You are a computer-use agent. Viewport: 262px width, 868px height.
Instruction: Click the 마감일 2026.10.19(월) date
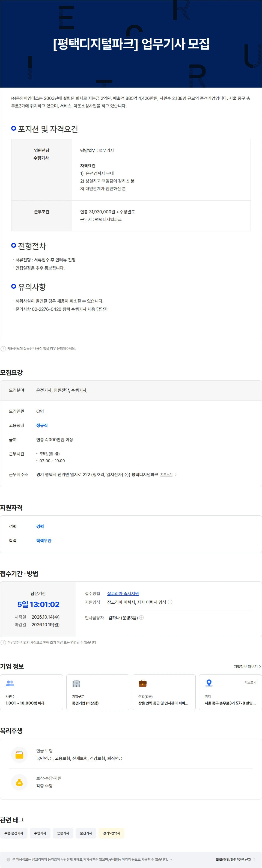(46, 624)
